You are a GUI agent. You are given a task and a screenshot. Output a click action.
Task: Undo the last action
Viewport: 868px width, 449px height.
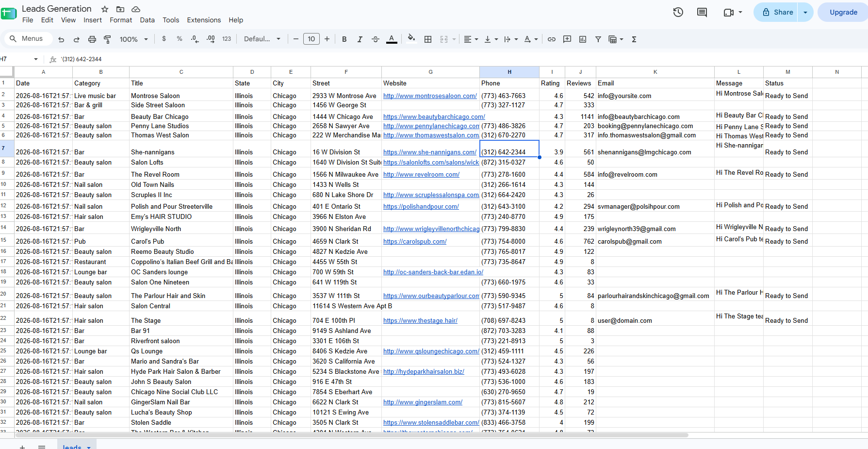tap(61, 39)
